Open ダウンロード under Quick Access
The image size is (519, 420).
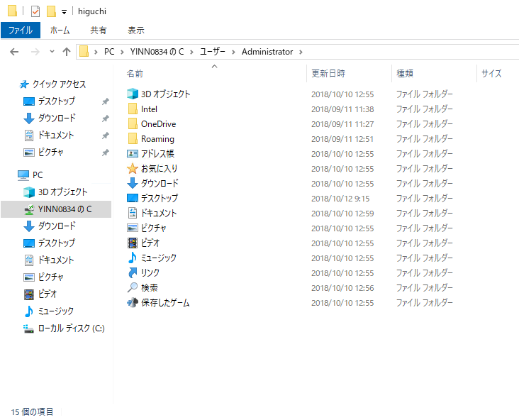tap(57, 118)
